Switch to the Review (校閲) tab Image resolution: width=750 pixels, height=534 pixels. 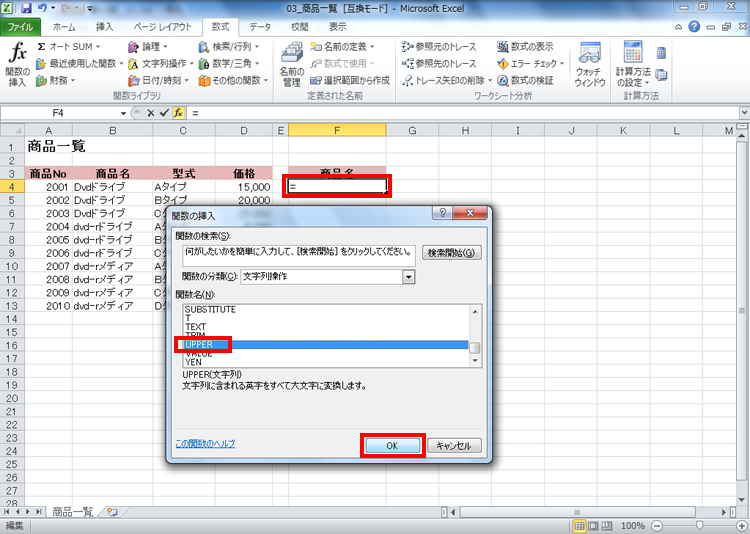pos(300,27)
